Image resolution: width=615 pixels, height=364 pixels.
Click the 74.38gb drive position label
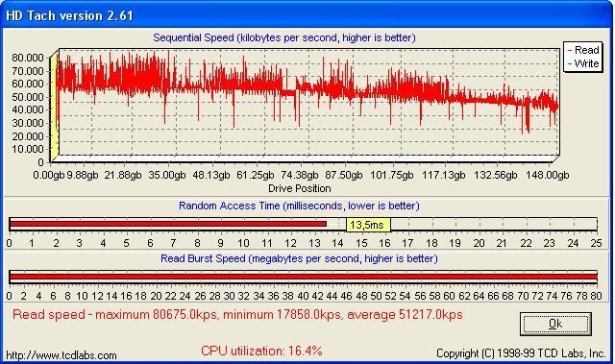click(x=300, y=175)
